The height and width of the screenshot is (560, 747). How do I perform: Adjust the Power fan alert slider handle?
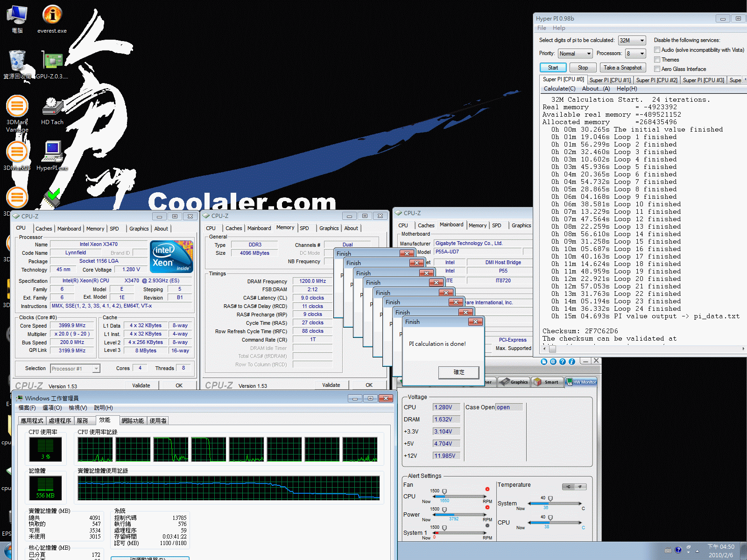coord(444,510)
